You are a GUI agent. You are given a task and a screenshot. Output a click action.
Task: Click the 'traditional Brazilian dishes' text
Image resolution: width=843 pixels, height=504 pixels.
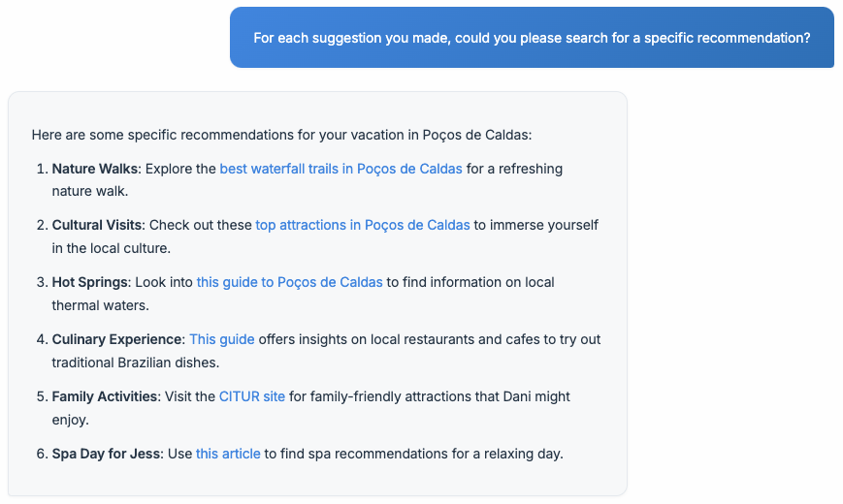point(136,362)
